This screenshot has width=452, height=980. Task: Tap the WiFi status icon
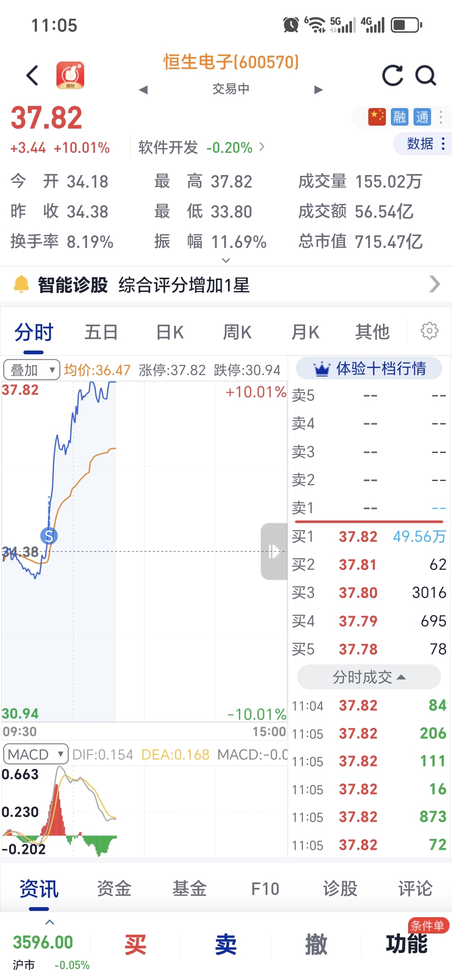point(315,25)
